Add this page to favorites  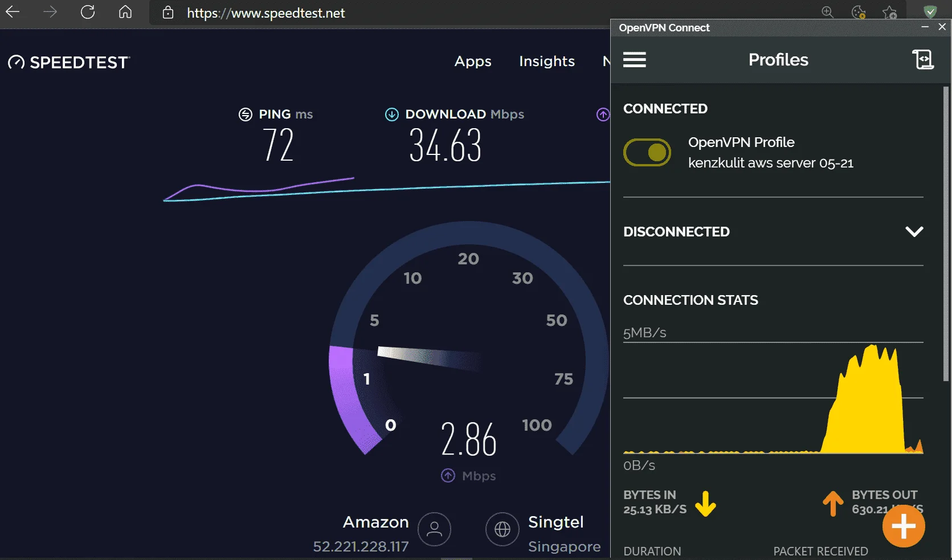tap(889, 12)
